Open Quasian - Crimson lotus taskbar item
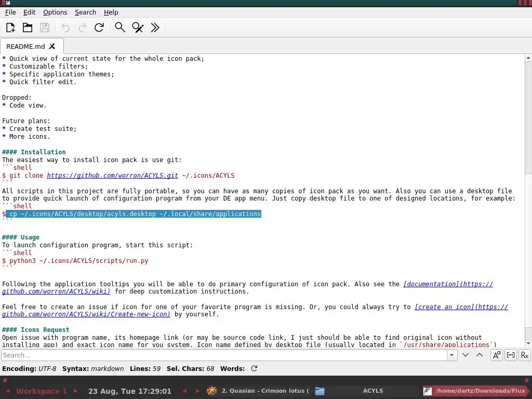532x399 pixels. [258, 391]
